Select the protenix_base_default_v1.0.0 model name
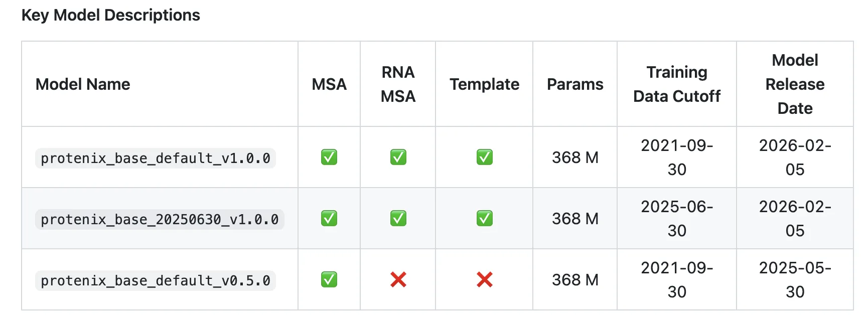This screenshot has width=868, height=320. [x=156, y=158]
